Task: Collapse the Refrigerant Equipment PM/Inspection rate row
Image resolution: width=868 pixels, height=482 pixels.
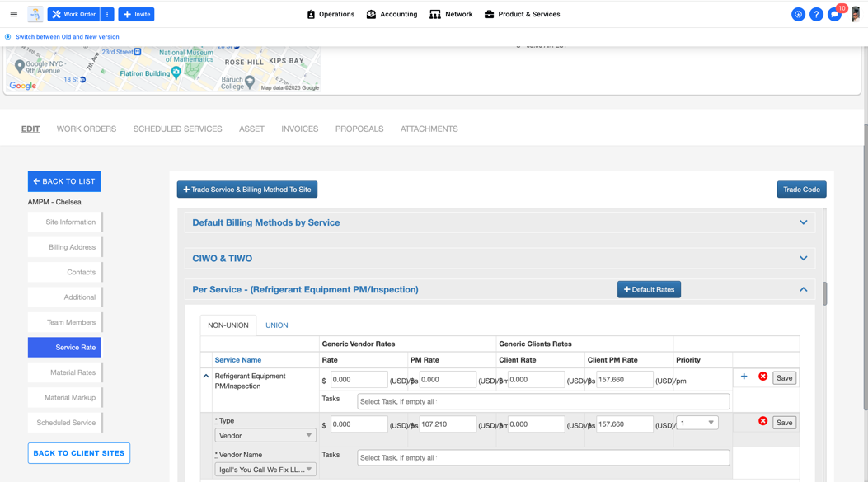Action: (x=206, y=375)
